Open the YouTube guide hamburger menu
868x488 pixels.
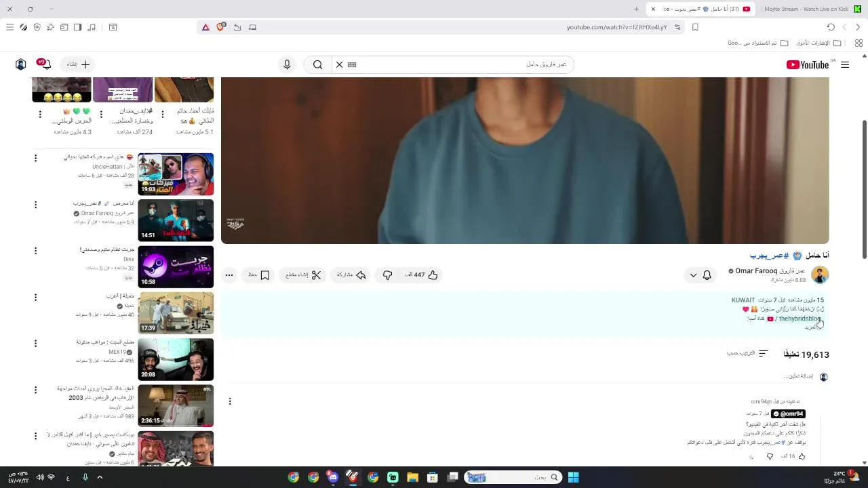click(845, 64)
